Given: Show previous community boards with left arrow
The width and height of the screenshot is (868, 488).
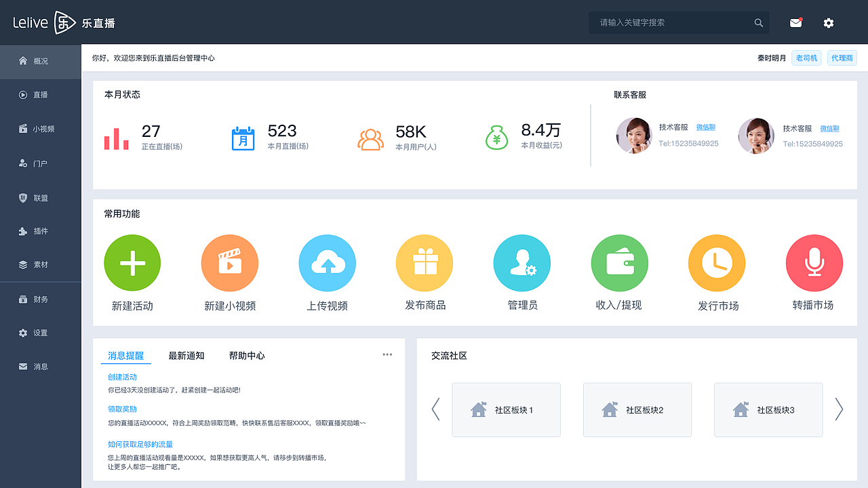Looking at the screenshot, I should pos(435,409).
